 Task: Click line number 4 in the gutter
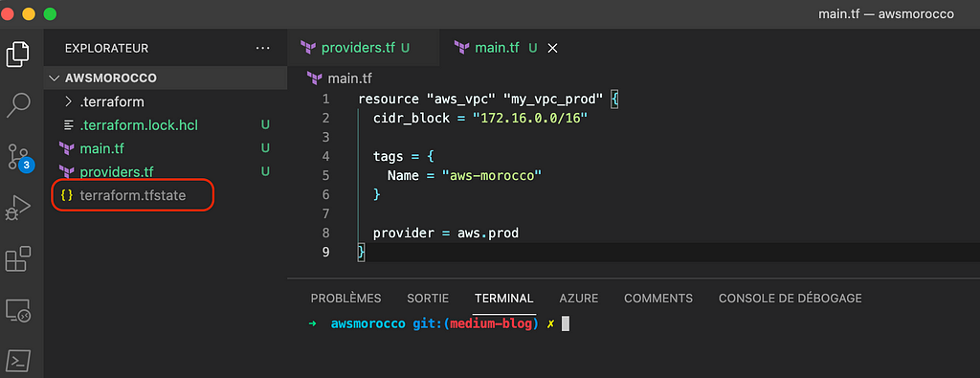click(325, 156)
